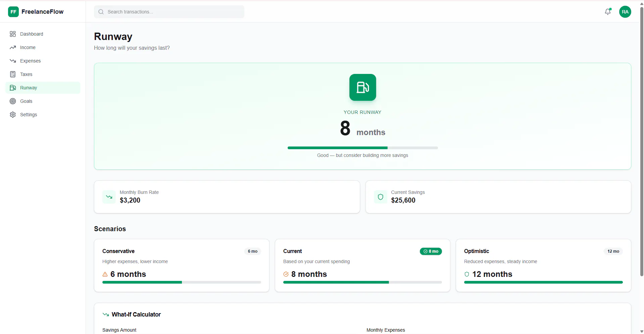Click 'Reduced expenses, steady income' description

[500, 261]
